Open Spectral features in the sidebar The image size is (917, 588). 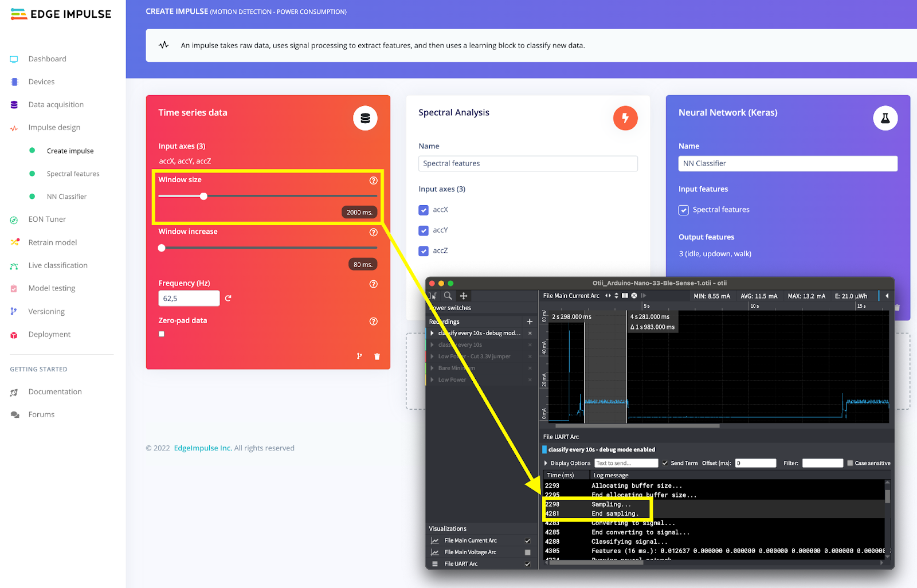coord(73,174)
